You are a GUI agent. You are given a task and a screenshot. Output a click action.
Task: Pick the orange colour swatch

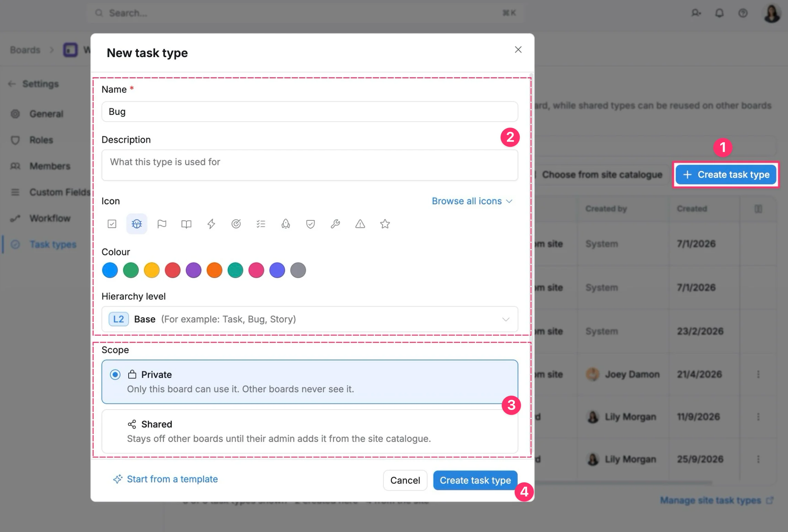(x=215, y=270)
